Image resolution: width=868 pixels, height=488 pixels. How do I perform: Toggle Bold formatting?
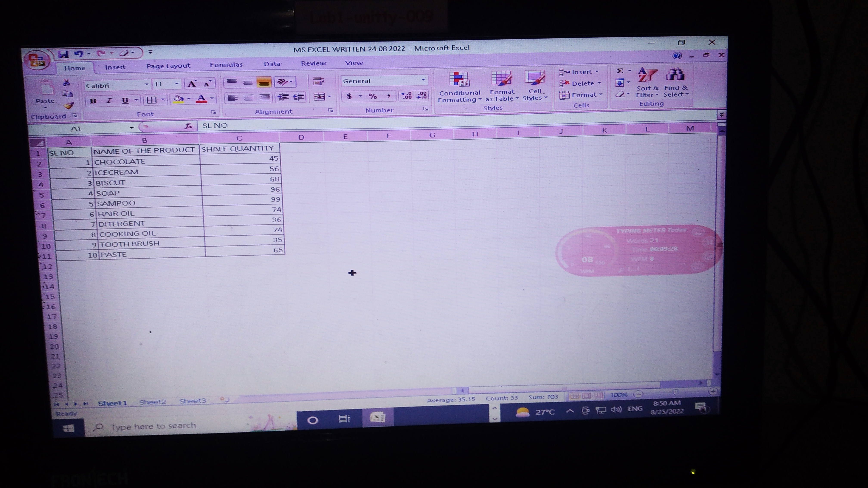point(93,101)
